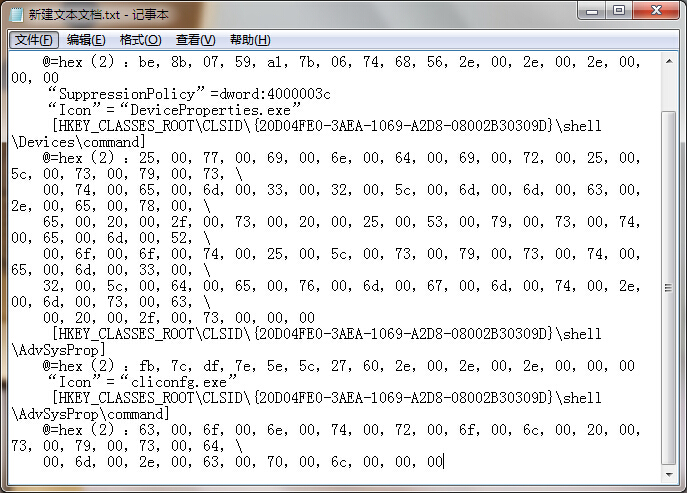Open the 格式(O) menu
687x493 pixels.
click(x=140, y=40)
